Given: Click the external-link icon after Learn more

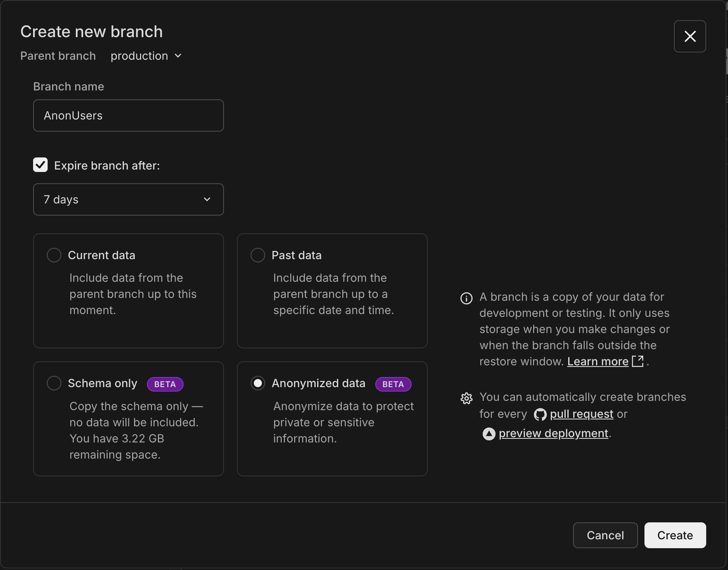Looking at the screenshot, I should (x=638, y=361).
